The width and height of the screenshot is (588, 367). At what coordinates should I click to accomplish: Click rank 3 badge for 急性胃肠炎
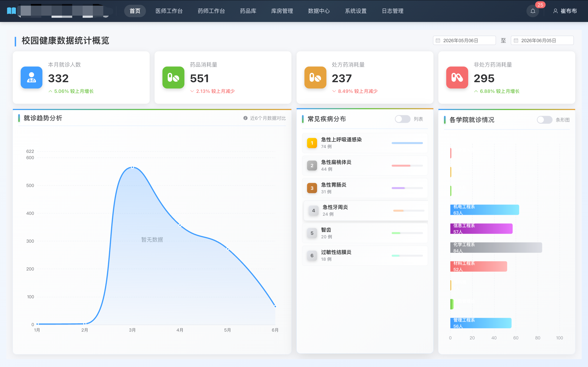(x=312, y=188)
